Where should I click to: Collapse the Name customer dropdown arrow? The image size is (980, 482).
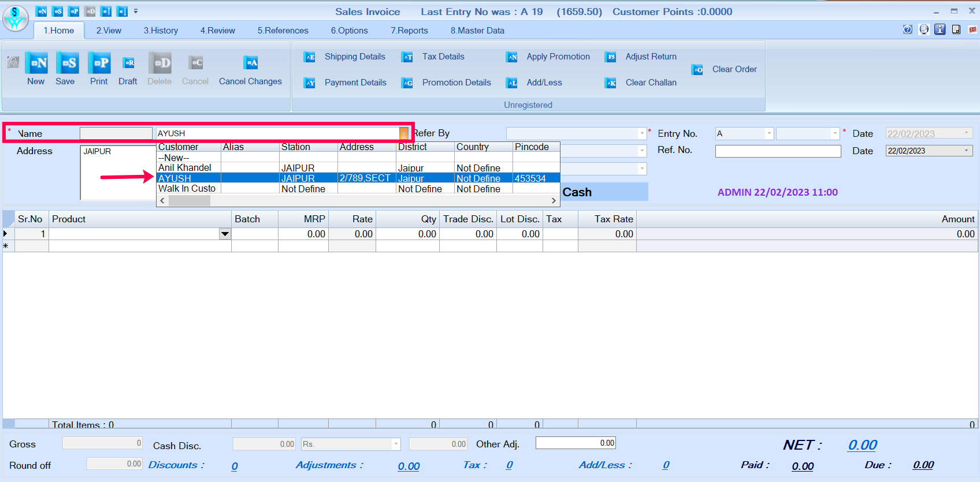[403, 133]
